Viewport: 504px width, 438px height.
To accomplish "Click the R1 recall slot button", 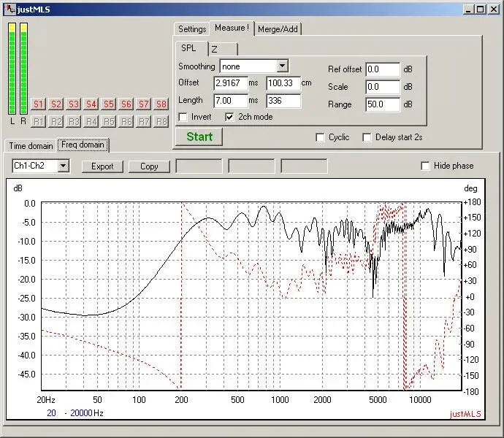I will (38, 121).
